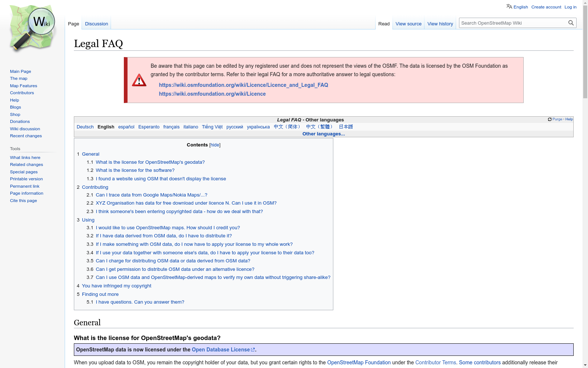
Task: Jump to You have infringed my copyright
Action: click(x=116, y=286)
